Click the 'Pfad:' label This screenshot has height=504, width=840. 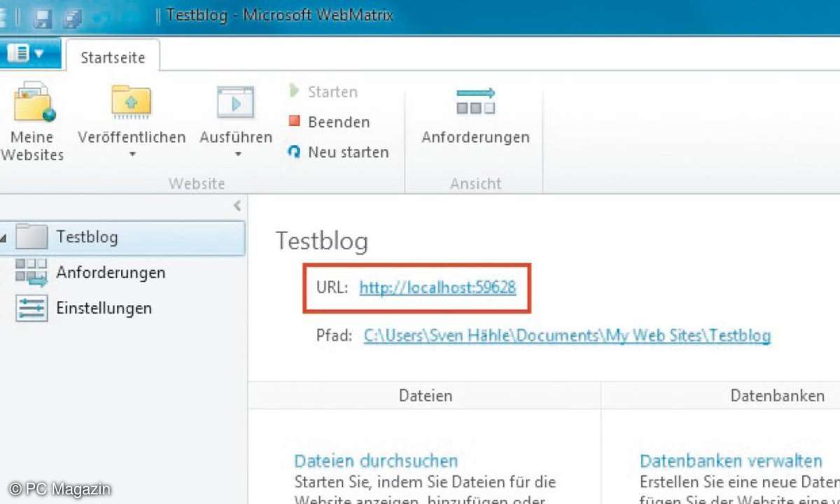coord(334,336)
